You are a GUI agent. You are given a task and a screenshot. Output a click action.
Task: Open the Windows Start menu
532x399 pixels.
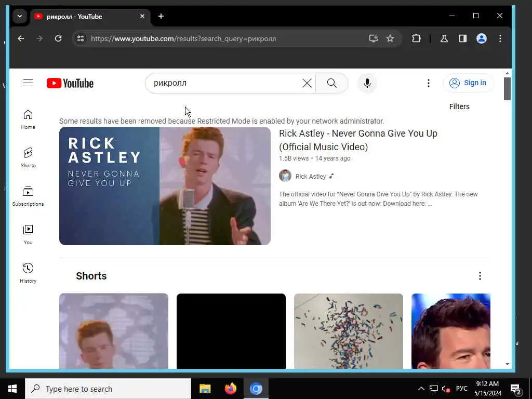click(x=12, y=389)
